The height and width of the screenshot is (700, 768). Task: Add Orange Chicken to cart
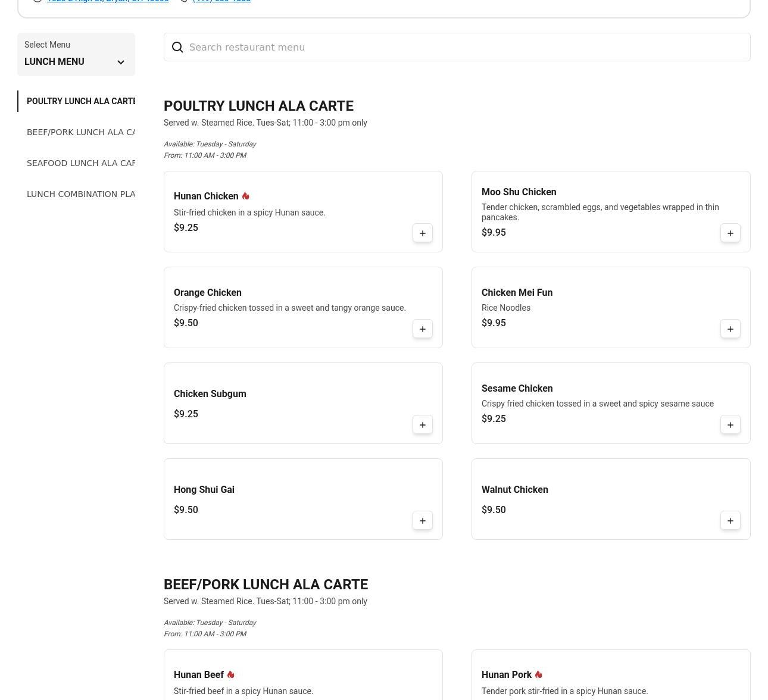(x=422, y=329)
